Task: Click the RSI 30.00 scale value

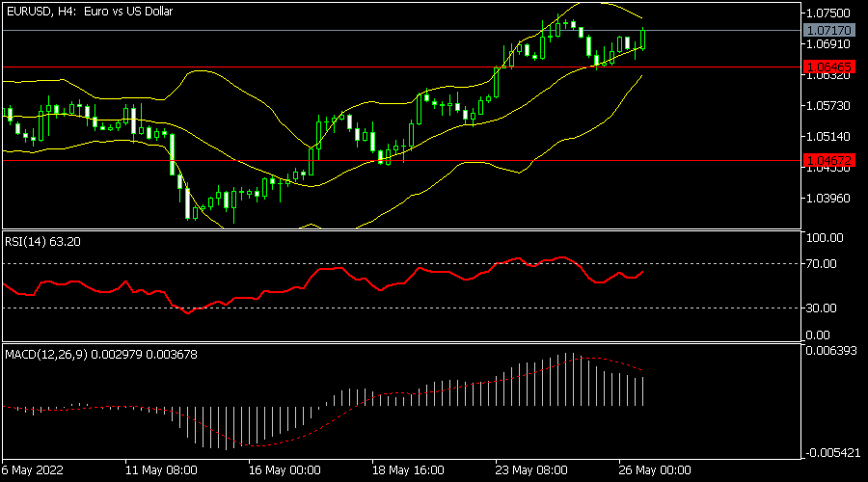Action: click(x=822, y=308)
